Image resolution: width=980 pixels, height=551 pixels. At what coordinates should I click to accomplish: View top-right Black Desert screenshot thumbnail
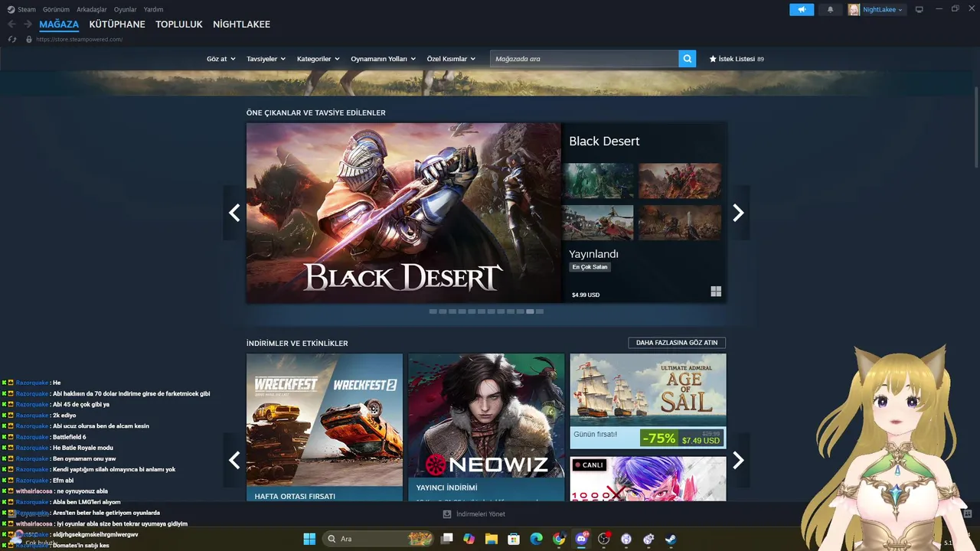680,181
